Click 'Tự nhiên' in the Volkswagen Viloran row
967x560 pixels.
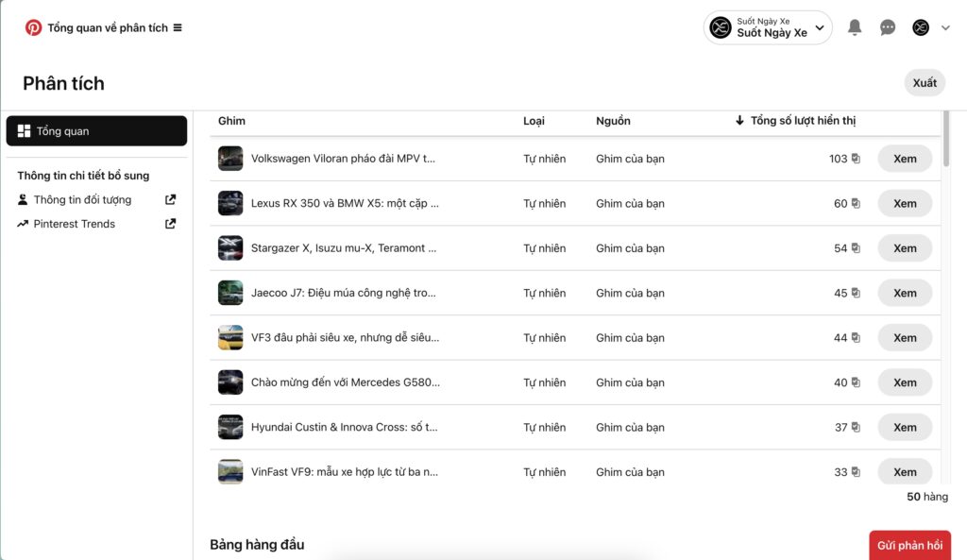click(545, 159)
